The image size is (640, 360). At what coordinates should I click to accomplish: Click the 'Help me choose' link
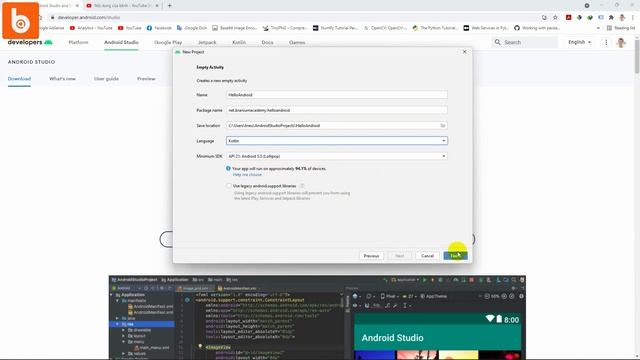247,175
